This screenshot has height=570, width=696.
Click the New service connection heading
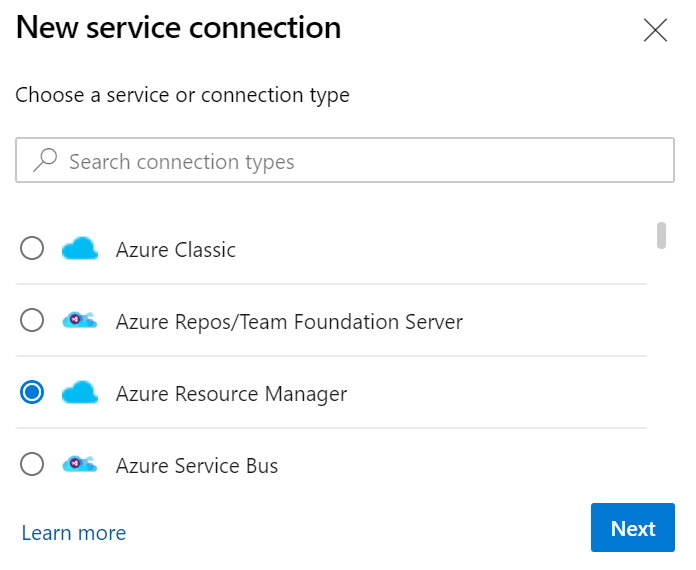pos(178,28)
